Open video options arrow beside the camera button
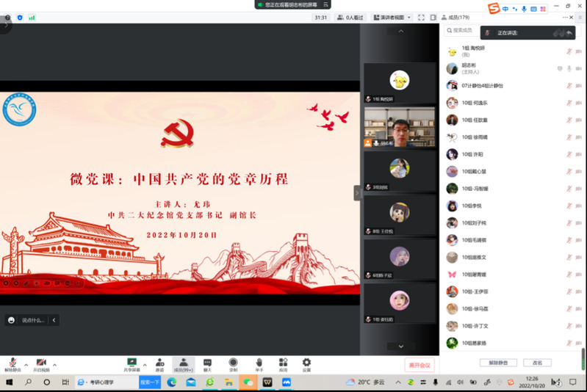This screenshot has height=392, width=587. pos(54,365)
